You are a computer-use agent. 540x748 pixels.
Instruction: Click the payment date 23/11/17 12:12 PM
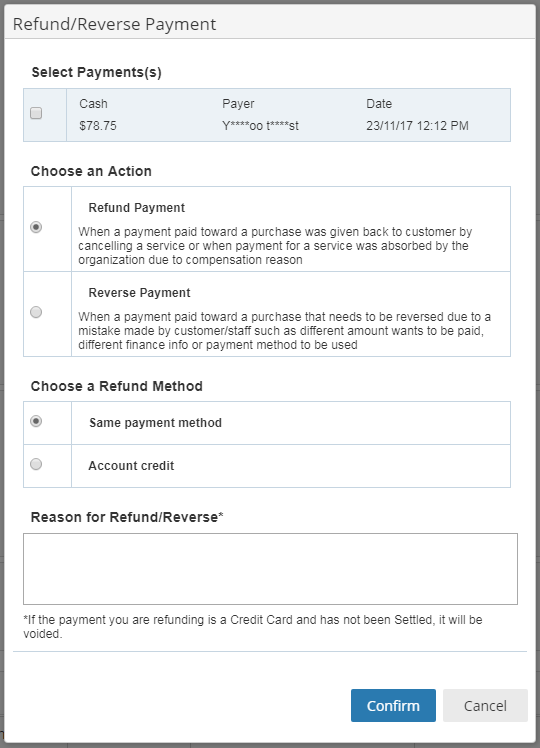point(417,125)
